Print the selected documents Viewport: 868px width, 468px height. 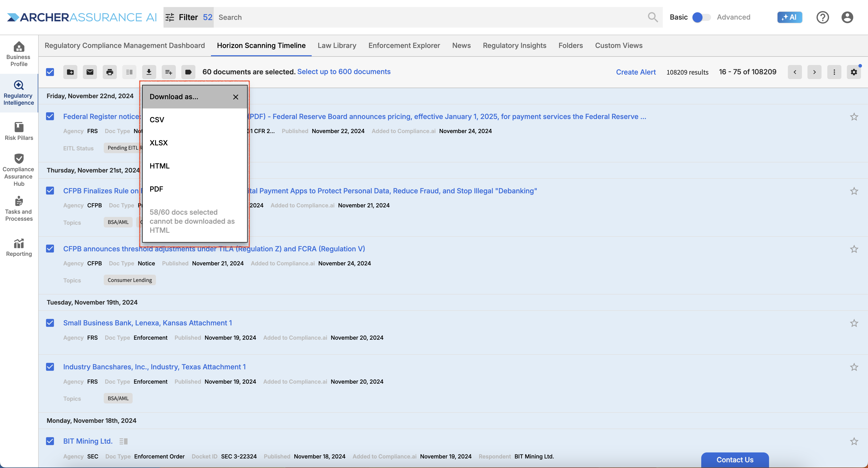coord(110,72)
